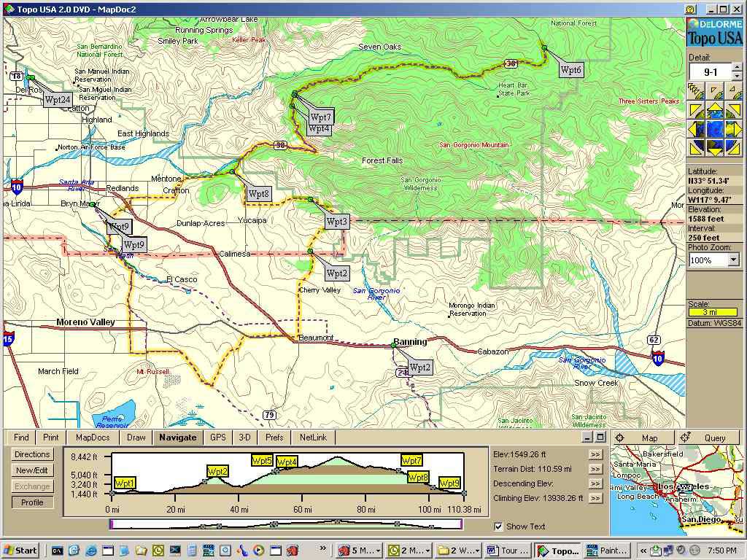Expand the Climbing Elev arrow button

point(596,498)
